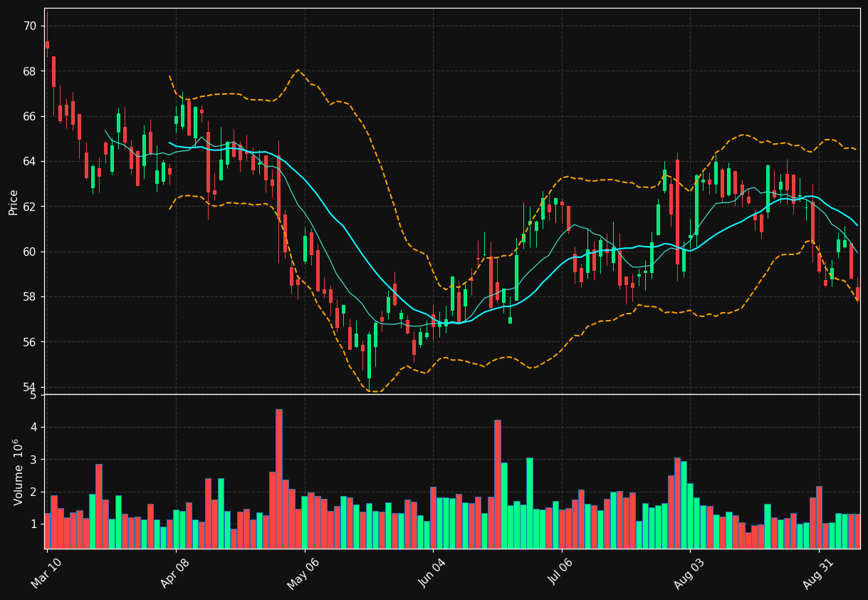Click the tallest red volume bar above 4.5
Screen dimensions: 868x600
click(279, 479)
